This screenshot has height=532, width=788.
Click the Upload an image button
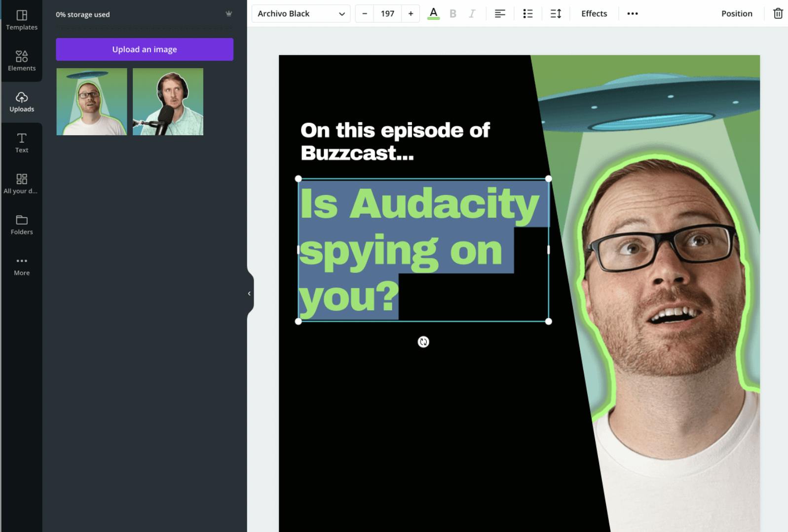coord(145,49)
